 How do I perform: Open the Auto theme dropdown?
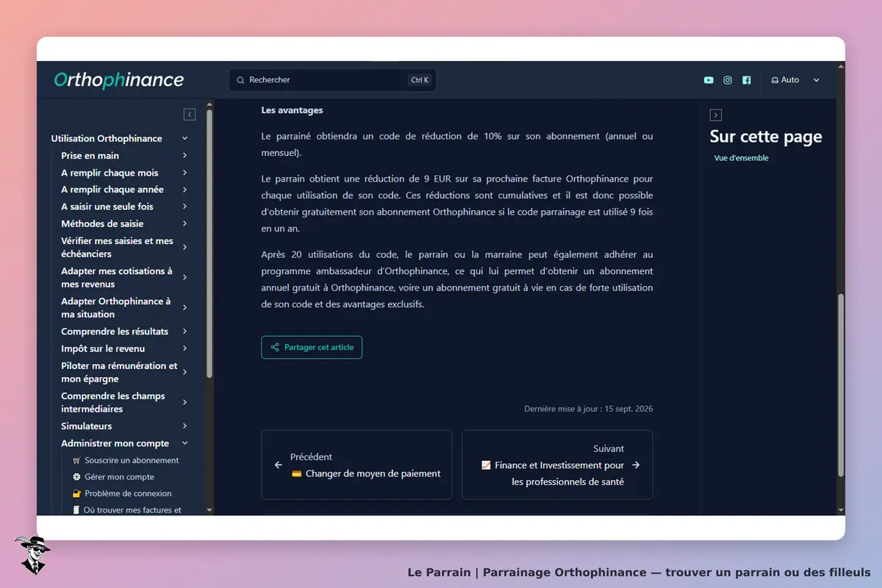click(x=795, y=80)
